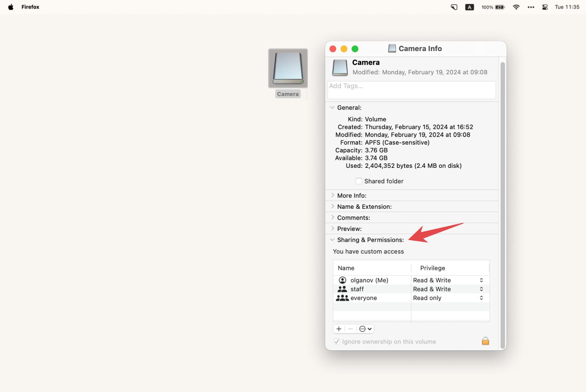Viewport: 586px width, 392px height.
Task: Change privilege for olganov (Me)
Action: (x=448, y=280)
